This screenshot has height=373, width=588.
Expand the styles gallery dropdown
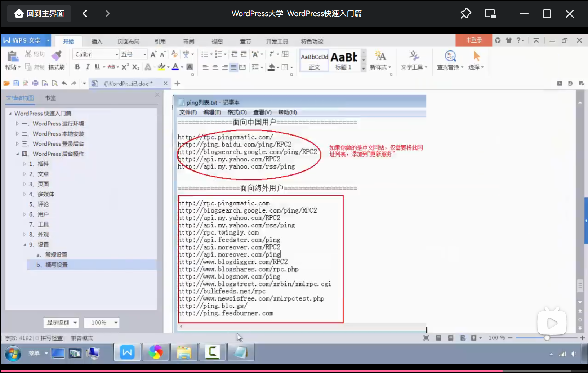click(x=364, y=67)
